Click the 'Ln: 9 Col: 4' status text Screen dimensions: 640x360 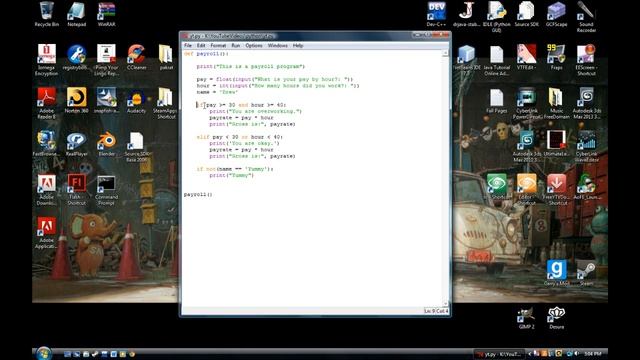click(436, 311)
